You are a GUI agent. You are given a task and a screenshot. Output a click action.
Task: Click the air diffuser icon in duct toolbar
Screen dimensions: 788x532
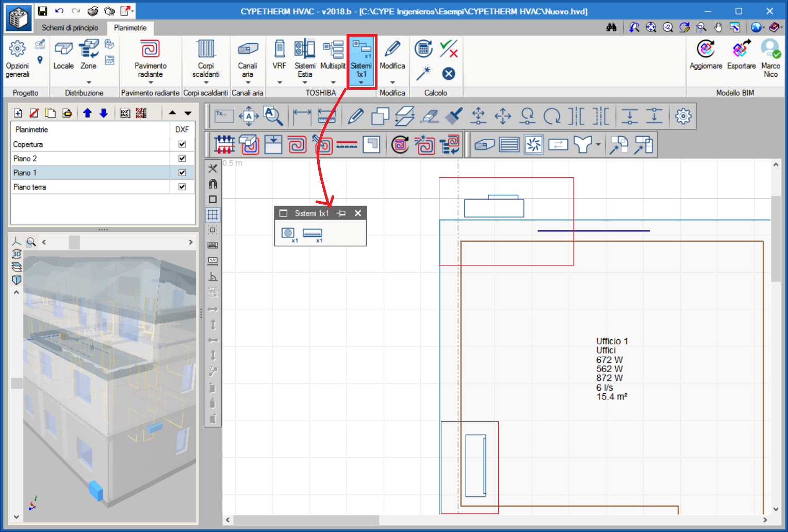534,145
